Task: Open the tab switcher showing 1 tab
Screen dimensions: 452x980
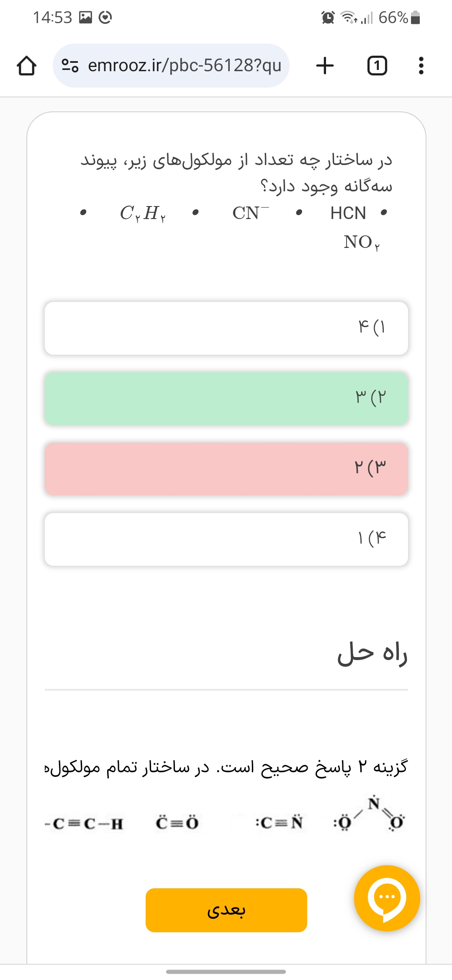Action: point(377,66)
